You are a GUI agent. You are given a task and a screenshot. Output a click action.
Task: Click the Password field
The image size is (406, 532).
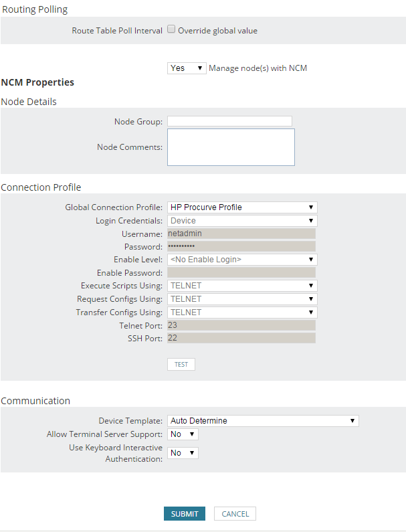(241, 246)
